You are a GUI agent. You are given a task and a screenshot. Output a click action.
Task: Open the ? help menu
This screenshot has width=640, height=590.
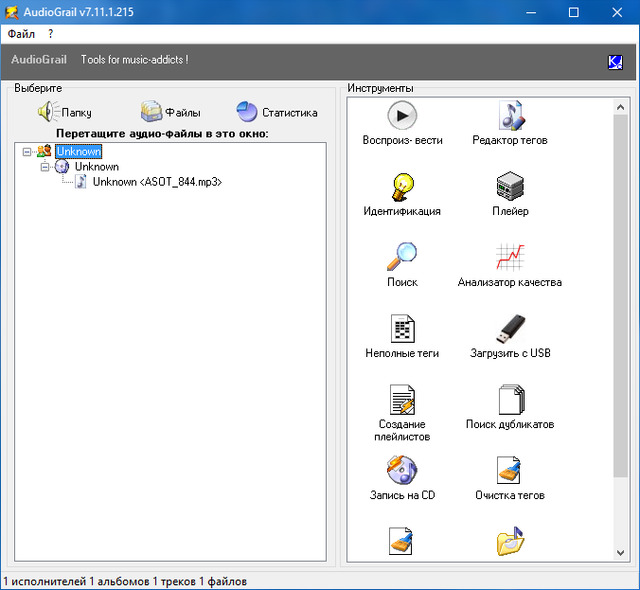point(50,34)
